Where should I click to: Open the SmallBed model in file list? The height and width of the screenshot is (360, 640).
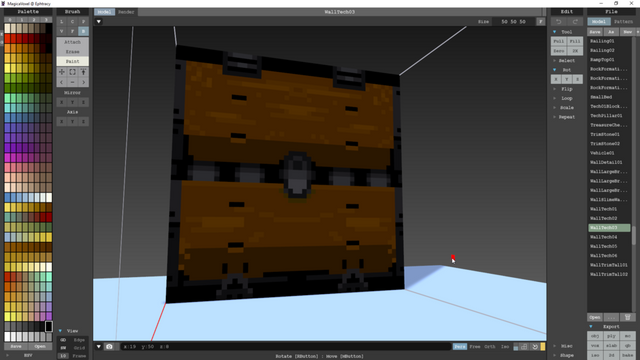(x=609, y=97)
